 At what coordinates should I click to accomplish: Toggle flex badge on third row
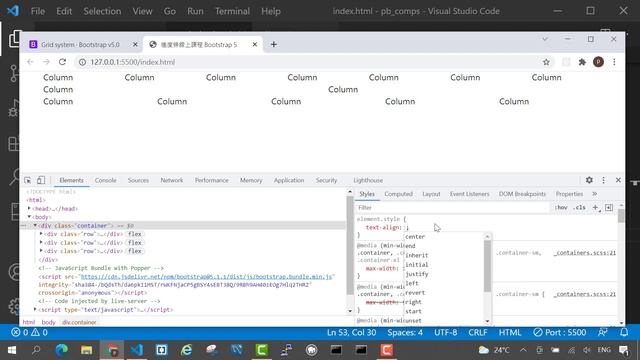click(x=134, y=251)
